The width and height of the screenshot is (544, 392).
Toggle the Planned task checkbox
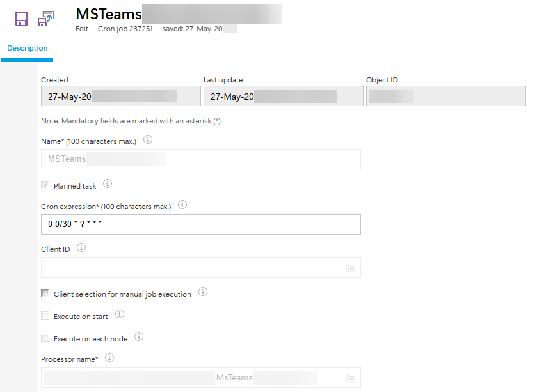point(45,185)
